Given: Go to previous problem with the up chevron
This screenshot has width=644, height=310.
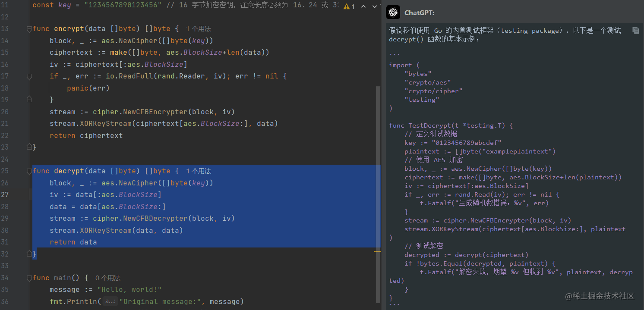Looking at the screenshot, I should pyautogui.click(x=363, y=6).
